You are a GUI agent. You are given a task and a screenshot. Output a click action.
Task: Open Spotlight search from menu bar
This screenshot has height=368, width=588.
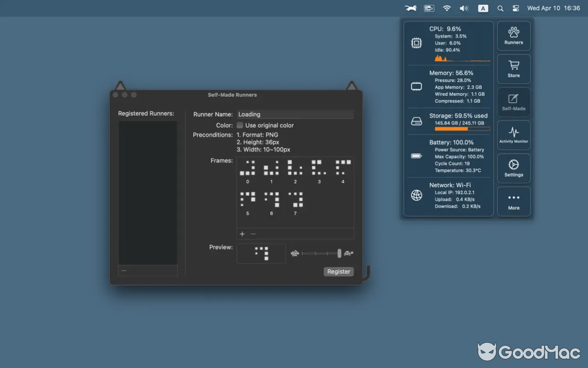[500, 8]
